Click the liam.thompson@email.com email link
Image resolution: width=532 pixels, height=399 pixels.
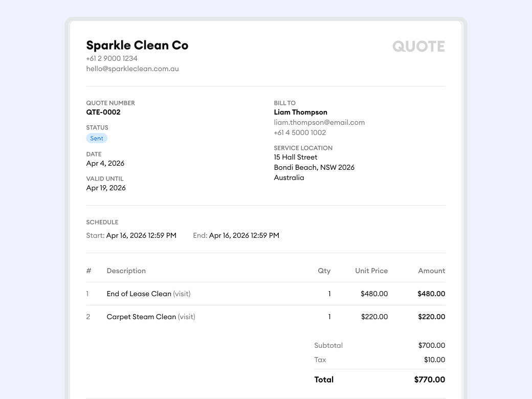coord(319,122)
